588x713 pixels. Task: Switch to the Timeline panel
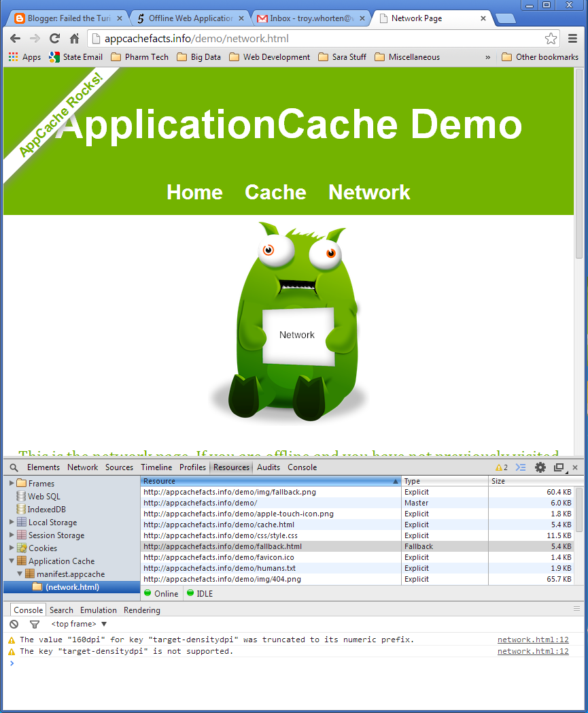click(156, 467)
